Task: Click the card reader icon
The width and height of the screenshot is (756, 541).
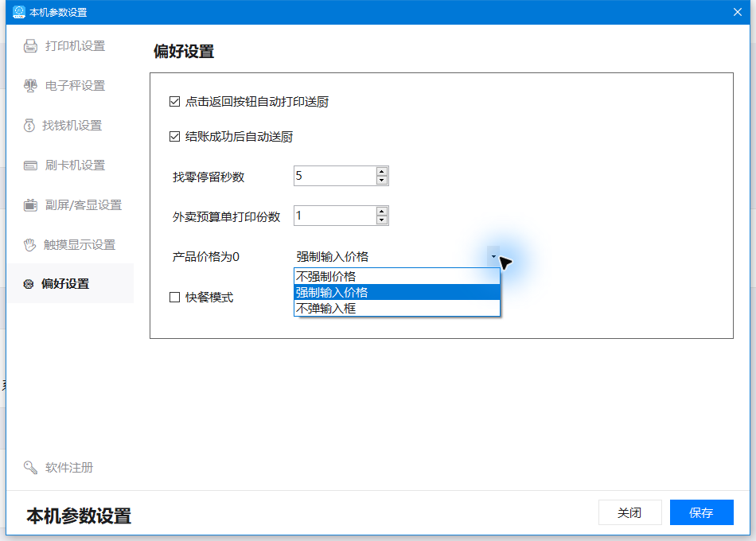Action: point(30,165)
